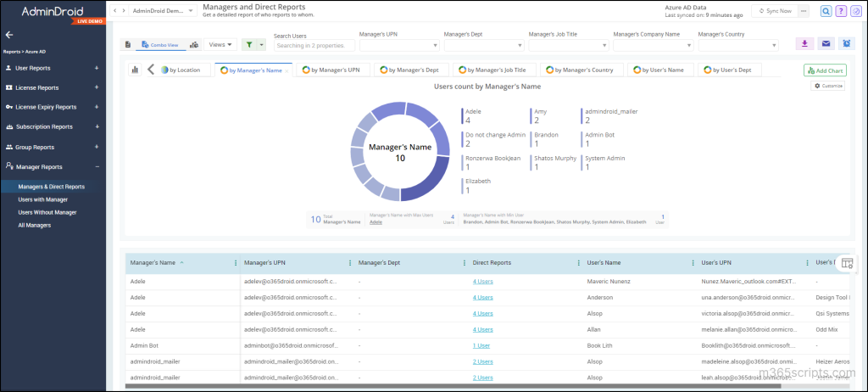Expand the Group Reports section
Viewport: 868px width, 392px height.
tap(97, 147)
